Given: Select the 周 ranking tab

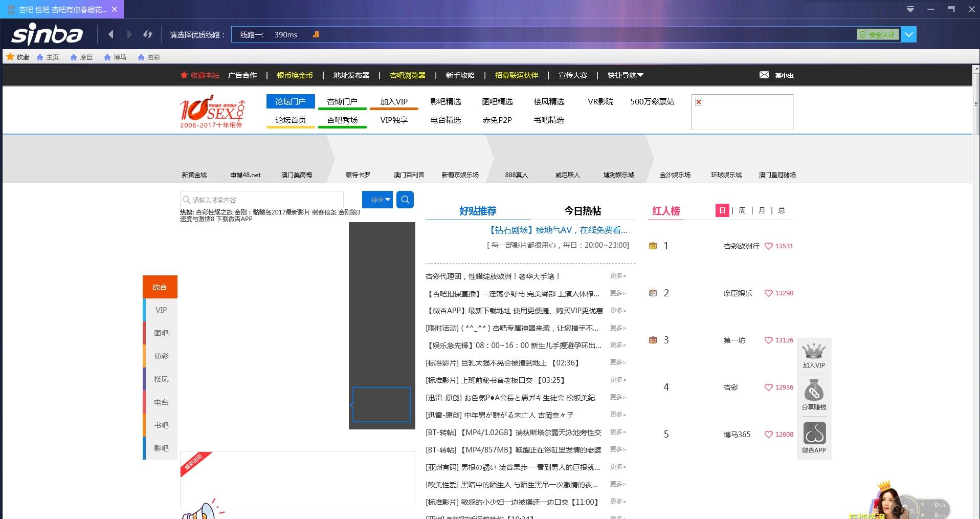Looking at the screenshot, I should pos(742,210).
